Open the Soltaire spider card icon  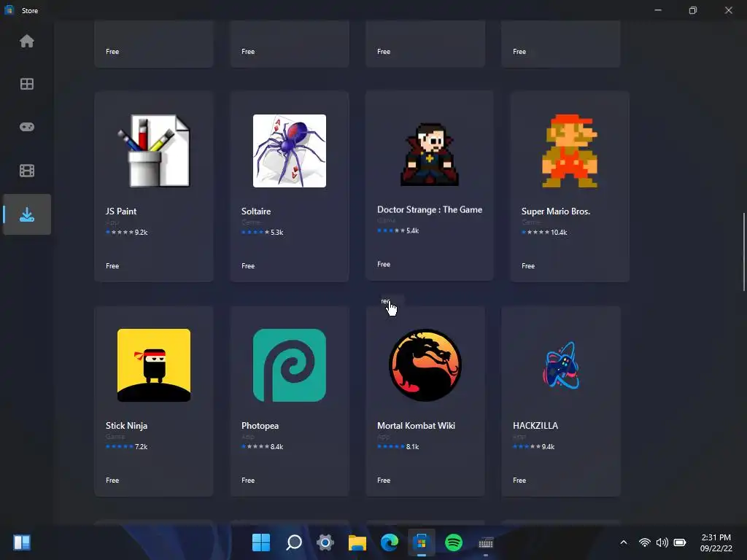pos(290,151)
